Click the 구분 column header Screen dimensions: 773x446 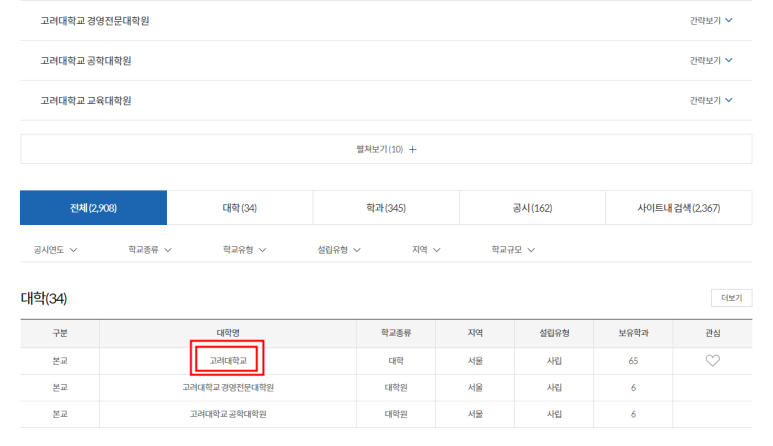[x=60, y=333]
